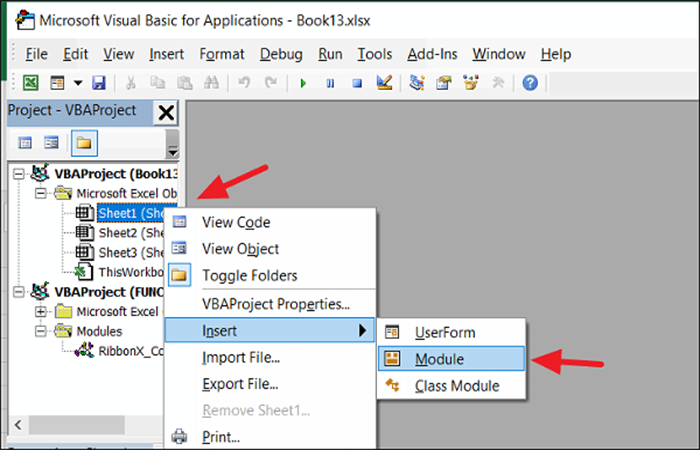Click the Break pause icon

[330, 83]
